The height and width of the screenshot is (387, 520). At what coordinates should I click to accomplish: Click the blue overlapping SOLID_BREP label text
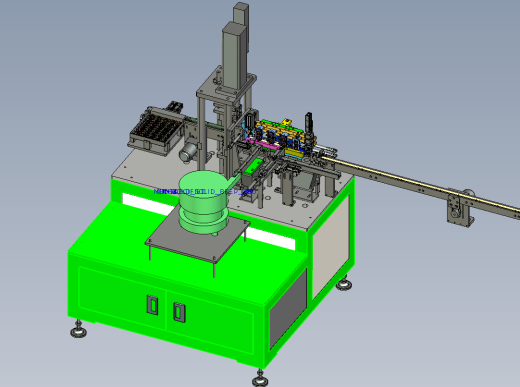(205, 192)
